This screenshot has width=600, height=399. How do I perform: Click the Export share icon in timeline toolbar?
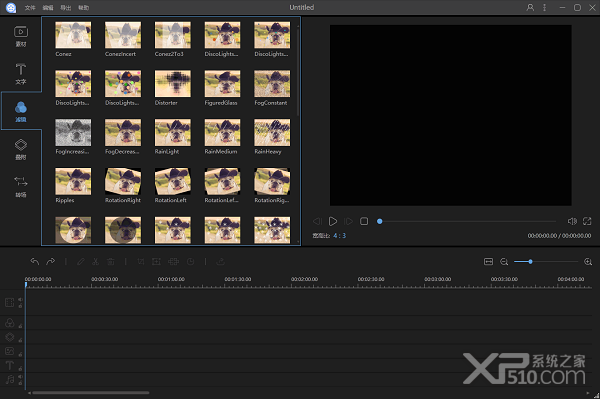(x=220, y=262)
